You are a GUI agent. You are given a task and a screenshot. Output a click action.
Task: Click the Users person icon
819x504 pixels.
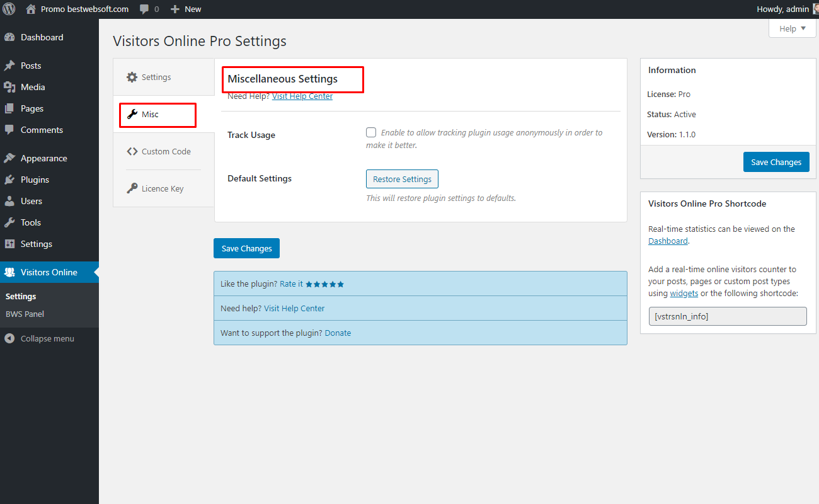click(9, 201)
